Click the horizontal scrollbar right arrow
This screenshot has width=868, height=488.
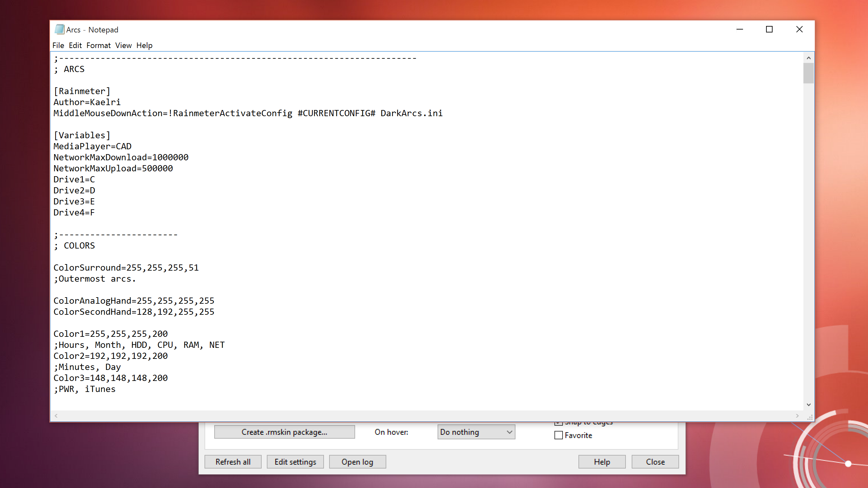[797, 416]
